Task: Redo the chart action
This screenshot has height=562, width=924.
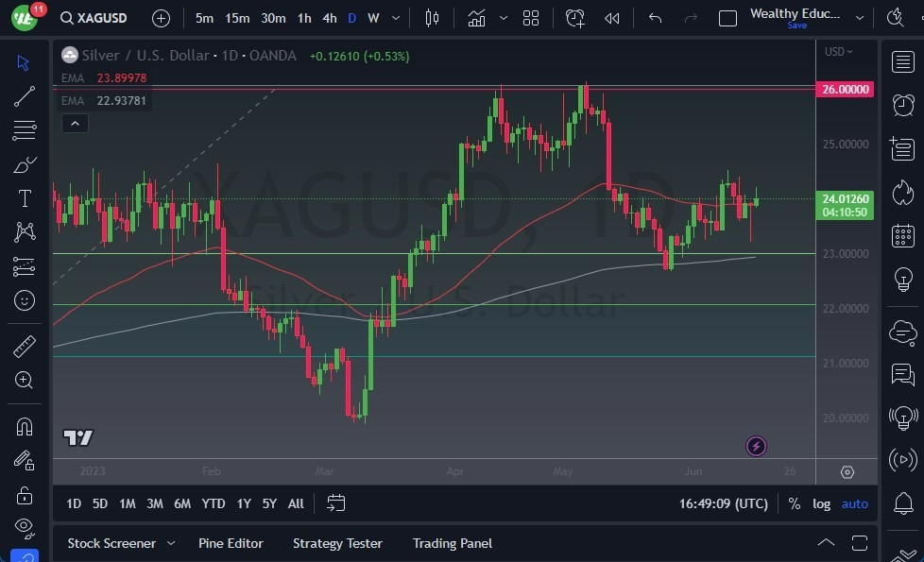Action: (691, 18)
